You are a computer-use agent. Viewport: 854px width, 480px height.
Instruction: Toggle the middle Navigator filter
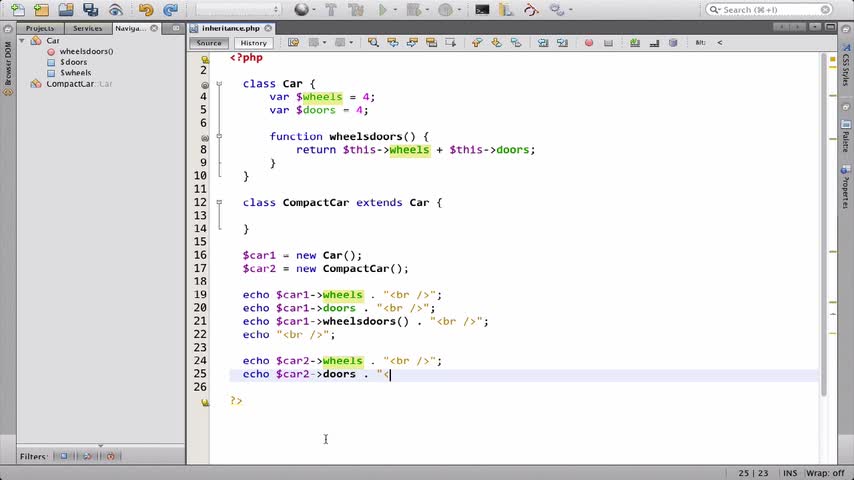coord(87,456)
